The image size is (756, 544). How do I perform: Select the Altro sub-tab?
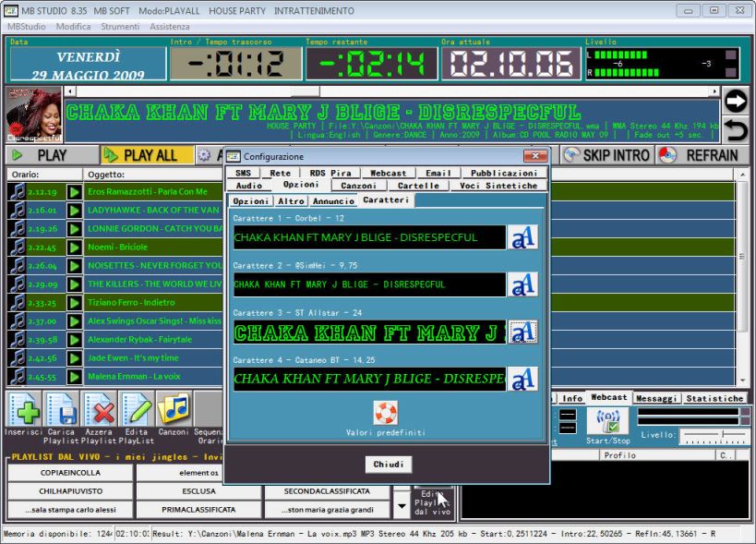(x=291, y=201)
